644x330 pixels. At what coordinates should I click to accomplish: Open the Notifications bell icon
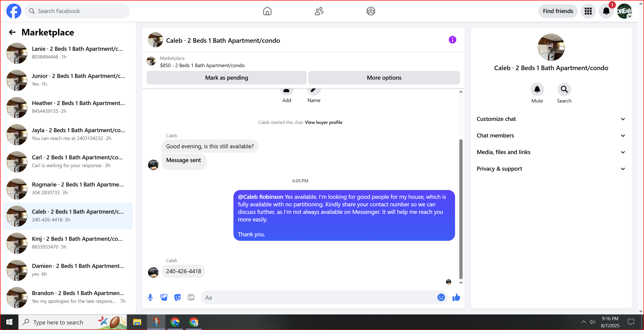click(x=606, y=11)
